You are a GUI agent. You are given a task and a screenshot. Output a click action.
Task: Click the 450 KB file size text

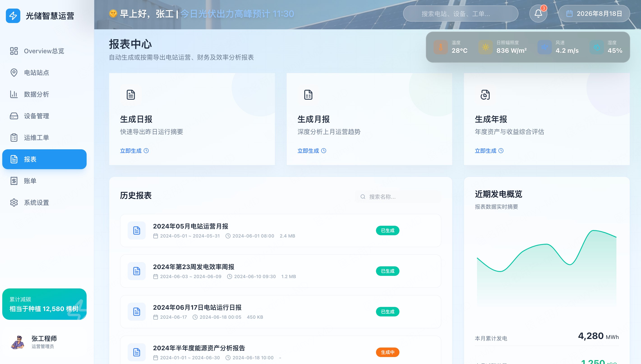point(255,317)
